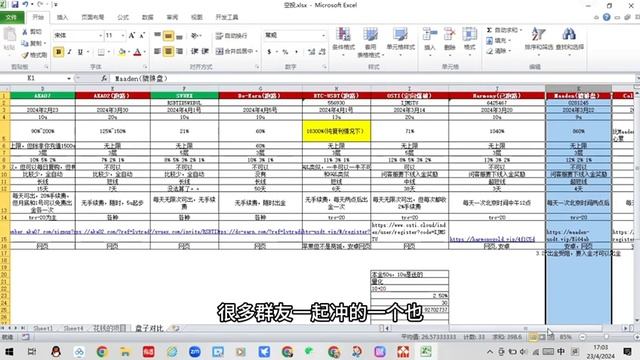Click the percent style icon

pos(285,52)
